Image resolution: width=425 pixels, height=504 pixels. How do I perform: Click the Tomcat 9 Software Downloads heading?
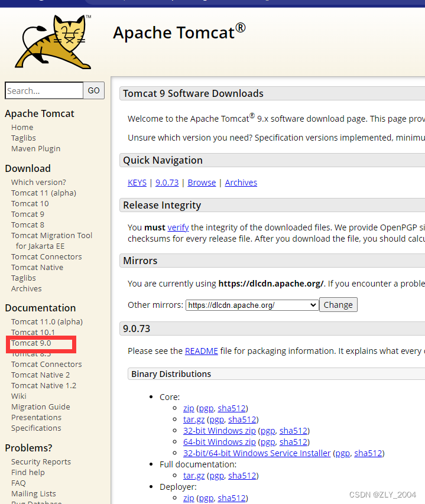(x=193, y=93)
